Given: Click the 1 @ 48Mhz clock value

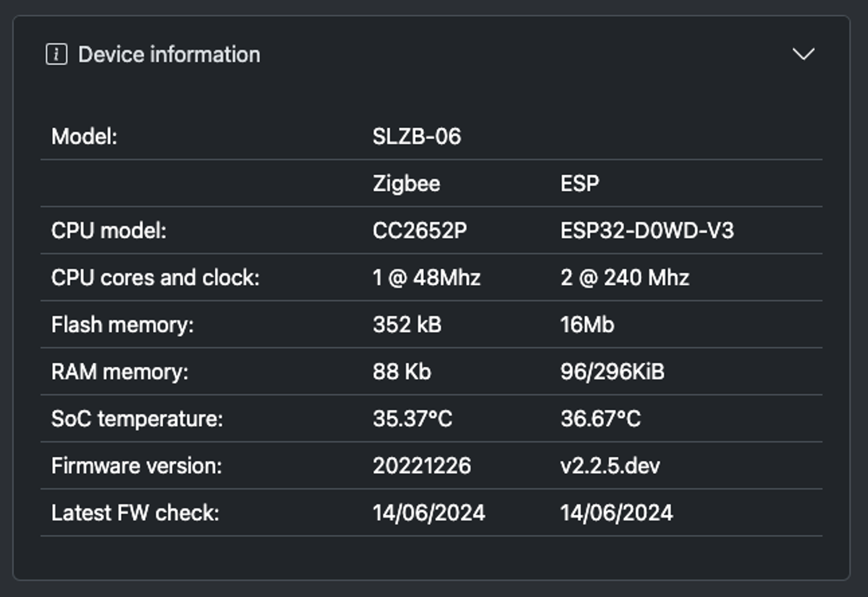Looking at the screenshot, I should 427,278.
